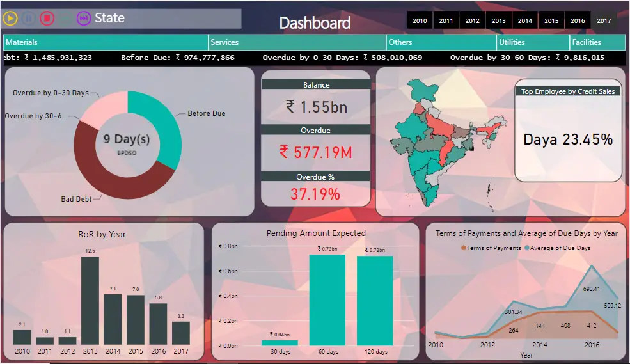The height and width of the screenshot is (364, 630).
Task: Click the purple fast-forward icon
Action: click(x=83, y=19)
